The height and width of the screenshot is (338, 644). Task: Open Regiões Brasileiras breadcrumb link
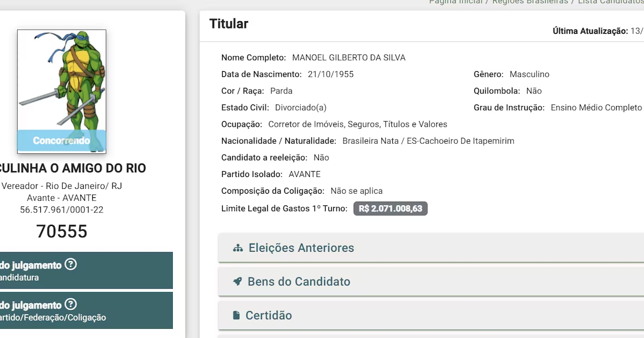pyautogui.click(x=530, y=2)
